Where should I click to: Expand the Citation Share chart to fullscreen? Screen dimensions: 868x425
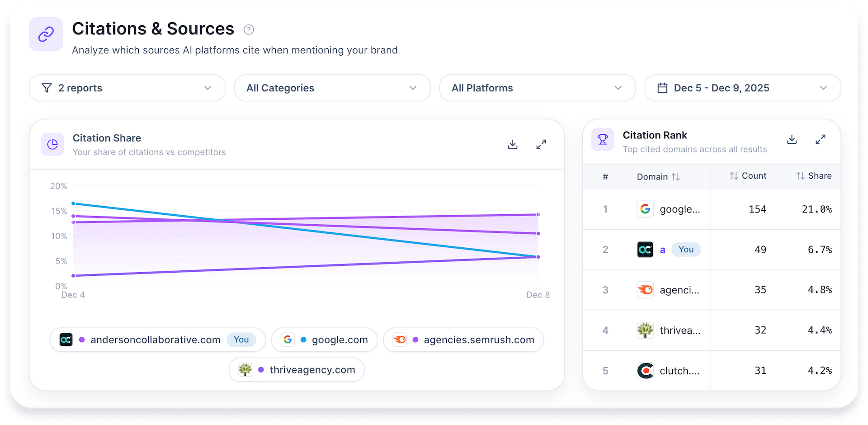(541, 144)
